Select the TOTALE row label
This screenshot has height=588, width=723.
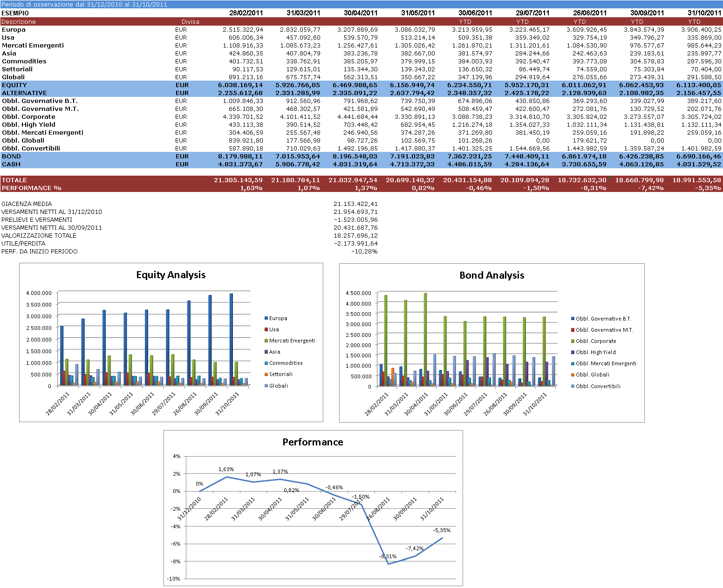pyautogui.click(x=14, y=180)
